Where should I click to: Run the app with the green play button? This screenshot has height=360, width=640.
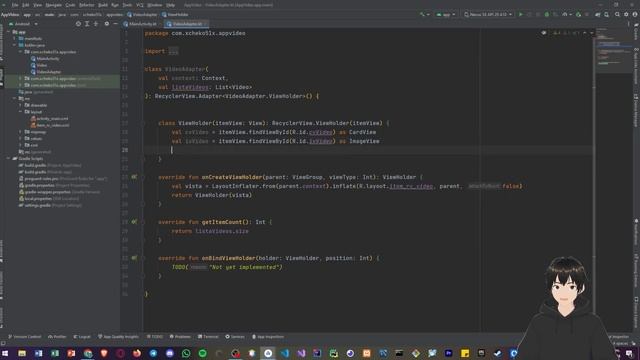(520, 14)
